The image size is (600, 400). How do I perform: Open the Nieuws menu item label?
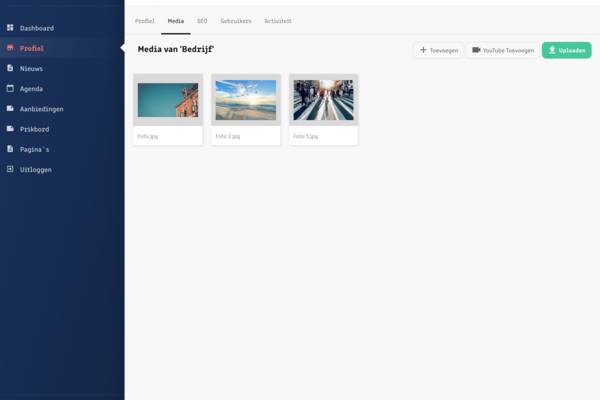coord(31,68)
